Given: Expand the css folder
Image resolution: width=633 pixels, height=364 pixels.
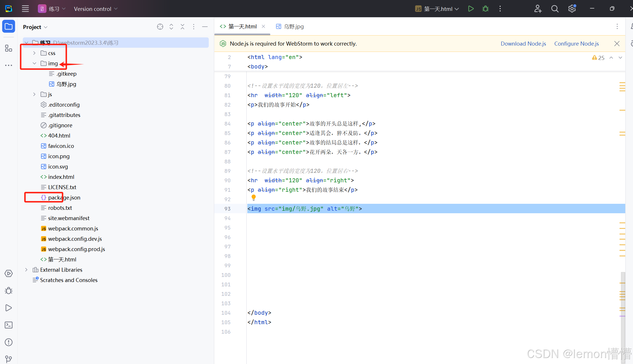Looking at the screenshot, I should tap(34, 53).
